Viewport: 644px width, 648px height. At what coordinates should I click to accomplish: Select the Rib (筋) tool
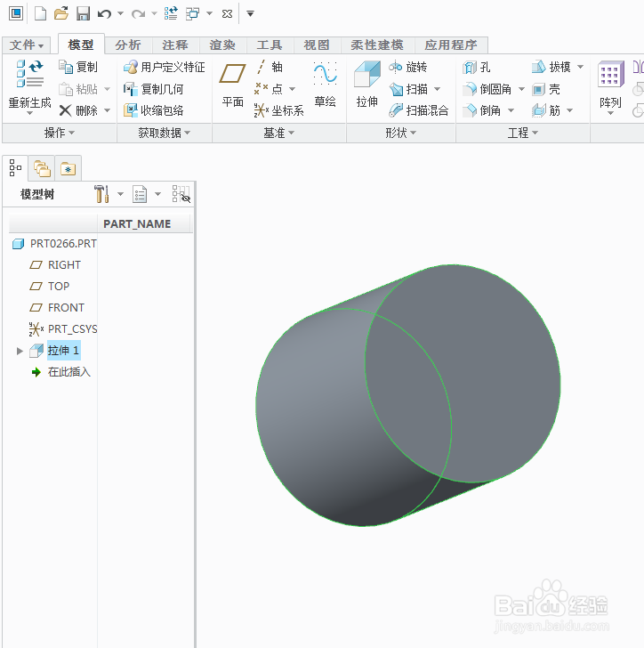pyautogui.click(x=546, y=110)
